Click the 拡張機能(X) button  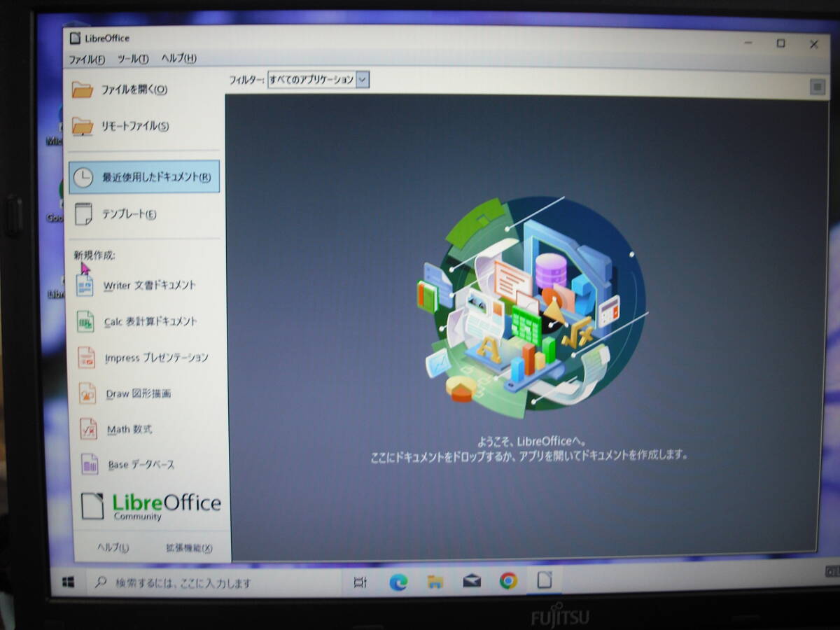pos(189,547)
